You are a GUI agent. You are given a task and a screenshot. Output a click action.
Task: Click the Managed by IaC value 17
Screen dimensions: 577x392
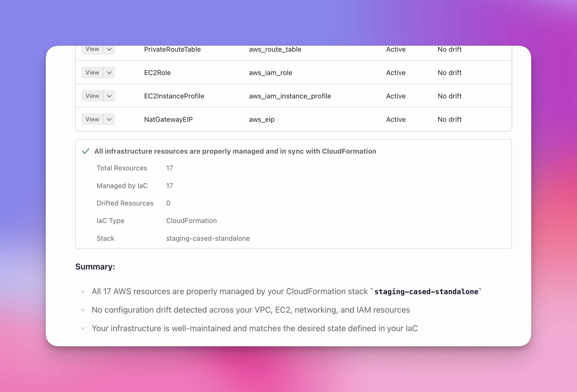(169, 186)
